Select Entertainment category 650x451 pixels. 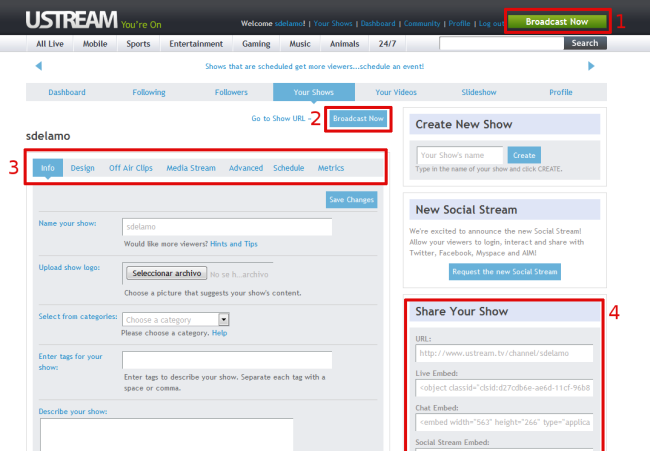click(x=196, y=44)
